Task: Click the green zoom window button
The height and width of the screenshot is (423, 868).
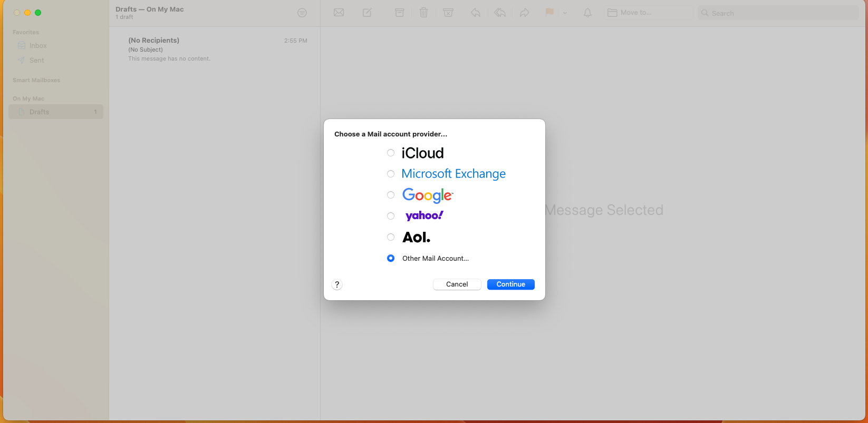Action: (x=38, y=13)
